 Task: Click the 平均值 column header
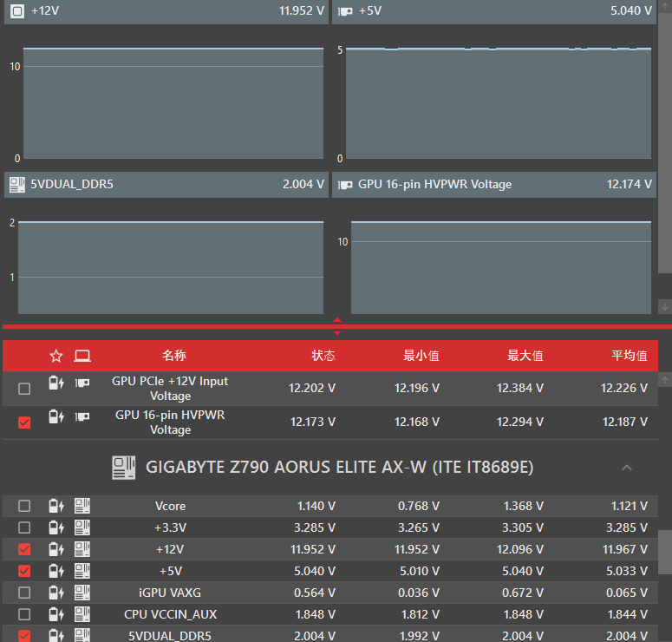coord(630,356)
